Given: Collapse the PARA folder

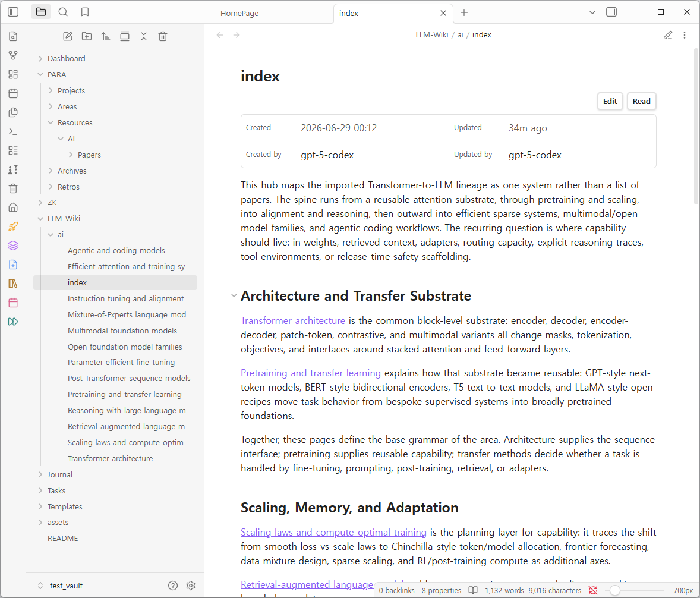Looking at the screenshot, I should click(40, 74).
